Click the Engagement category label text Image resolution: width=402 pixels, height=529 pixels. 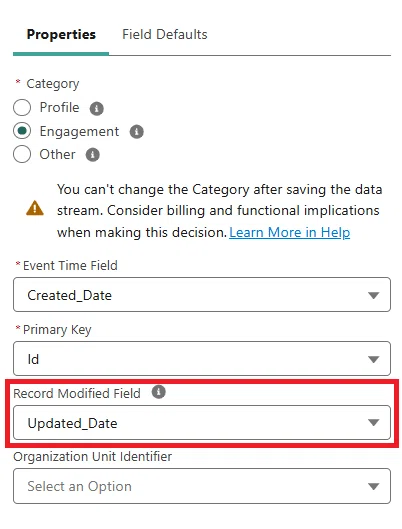click(x=79, y=132)
